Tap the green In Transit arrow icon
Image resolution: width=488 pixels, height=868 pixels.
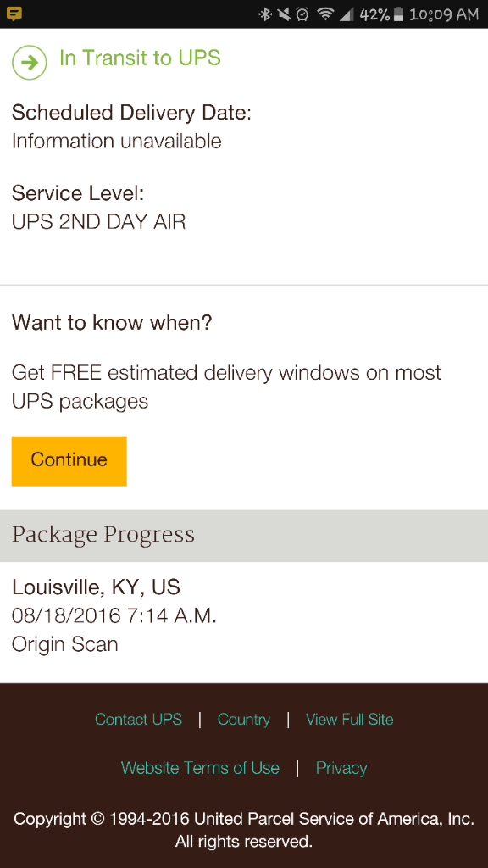30,63
